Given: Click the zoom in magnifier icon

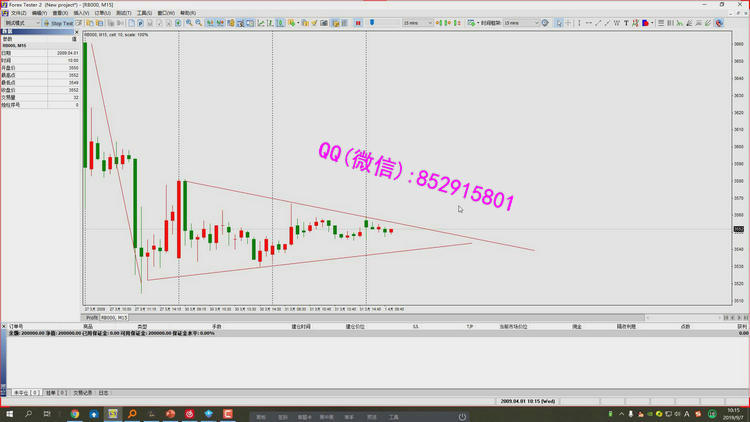Looking at the screenshot, I should coord(189,22).
